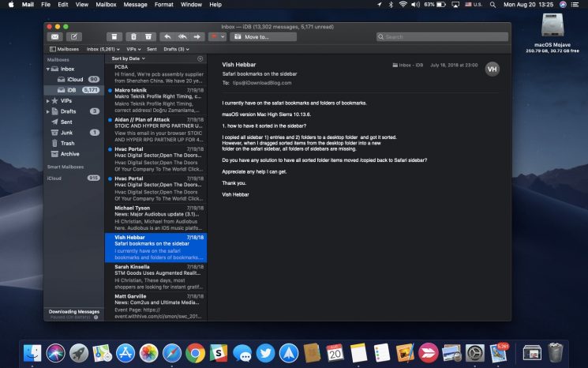Image resolution: width=588 pixels, height=368 pixels.
Task: Open the VIPs favorites bar dropdown
Action: point(133,49)
